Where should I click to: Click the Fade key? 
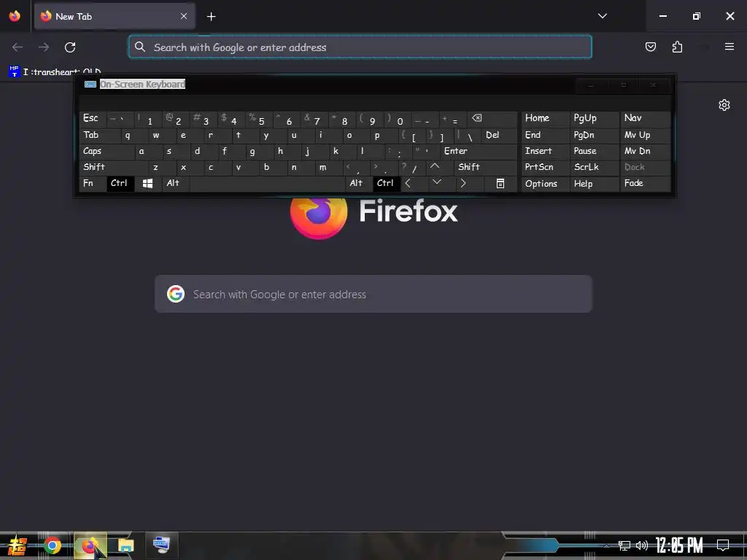coord(645,183)
